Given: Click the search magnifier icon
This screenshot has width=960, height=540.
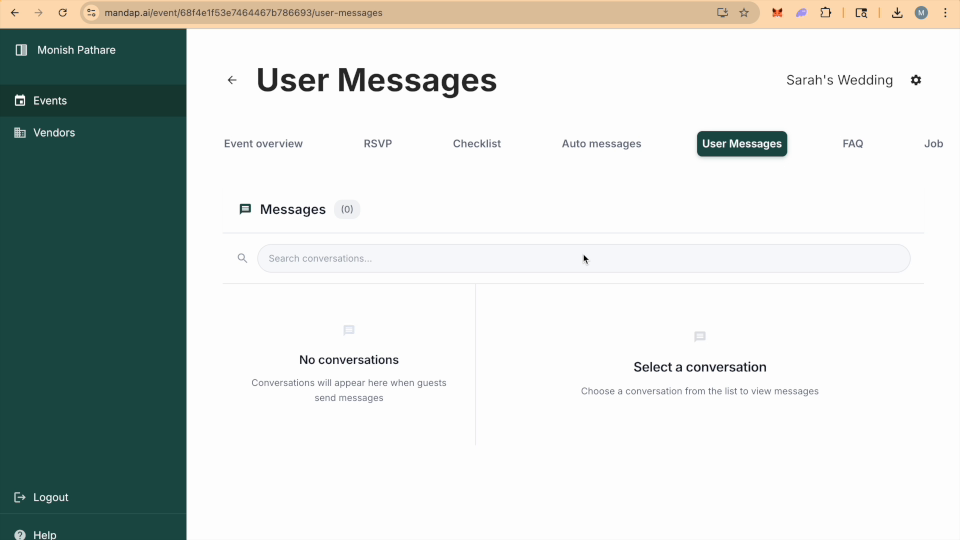Looking at the screenshot, I should coord(242,258).
